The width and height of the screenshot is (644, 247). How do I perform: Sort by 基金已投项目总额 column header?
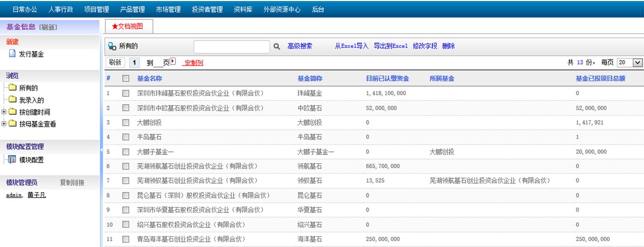[x=600, y=78]
